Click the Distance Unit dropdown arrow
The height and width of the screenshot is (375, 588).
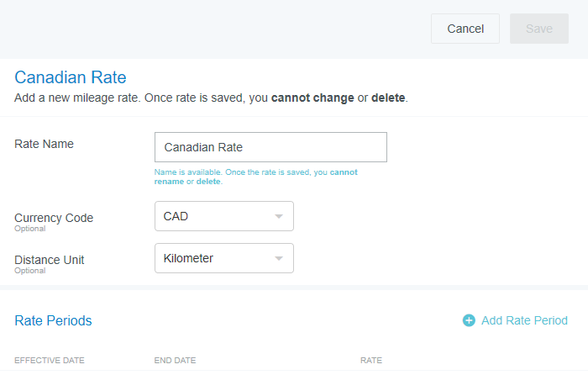279,258
